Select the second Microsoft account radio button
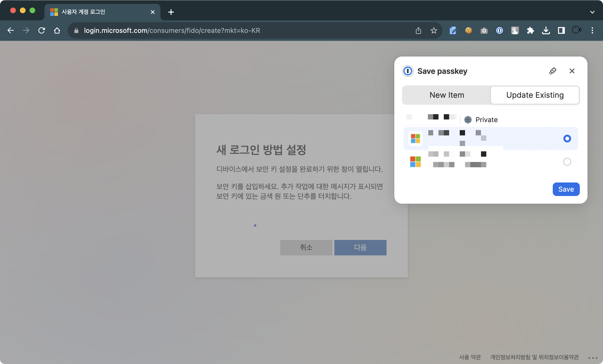The width and height of the screenshot is (603, 364). 567,162
